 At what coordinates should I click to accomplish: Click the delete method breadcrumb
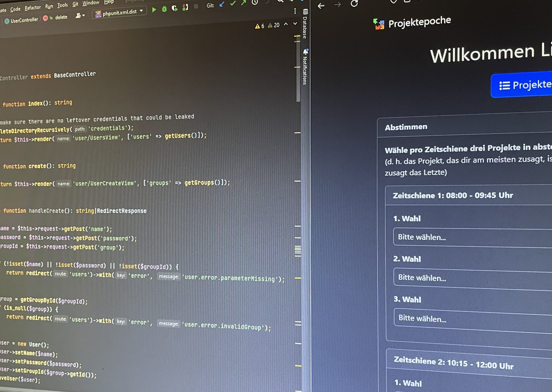55,18
